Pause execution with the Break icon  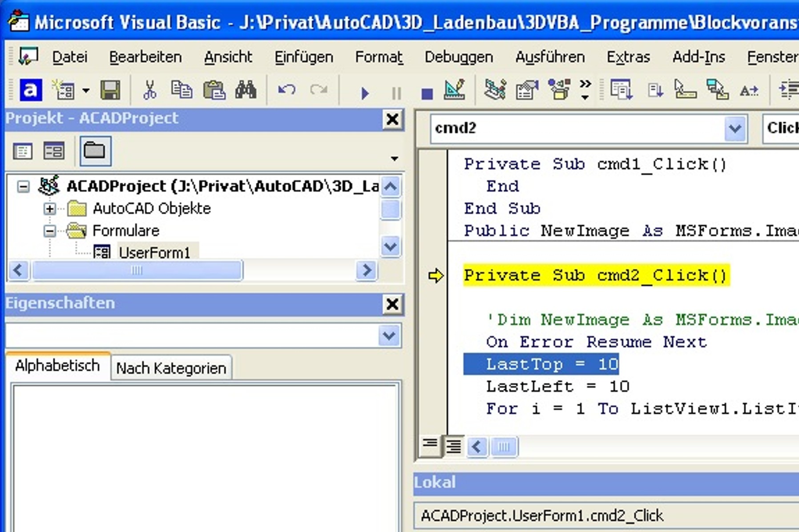[x=396, y=93]
